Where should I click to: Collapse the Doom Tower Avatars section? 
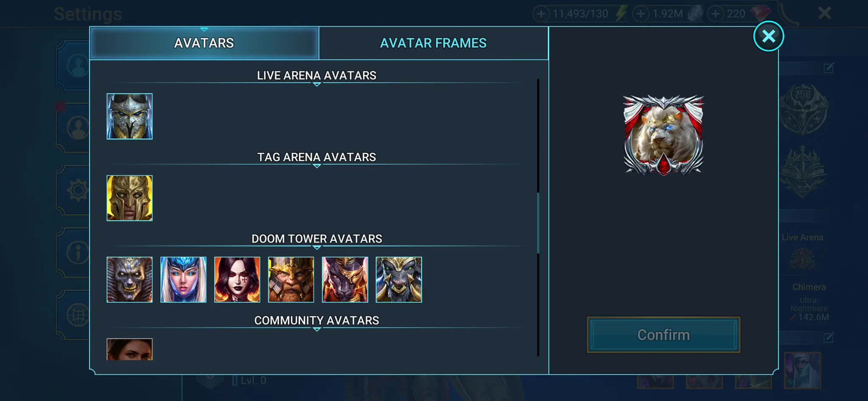point(317,239)
